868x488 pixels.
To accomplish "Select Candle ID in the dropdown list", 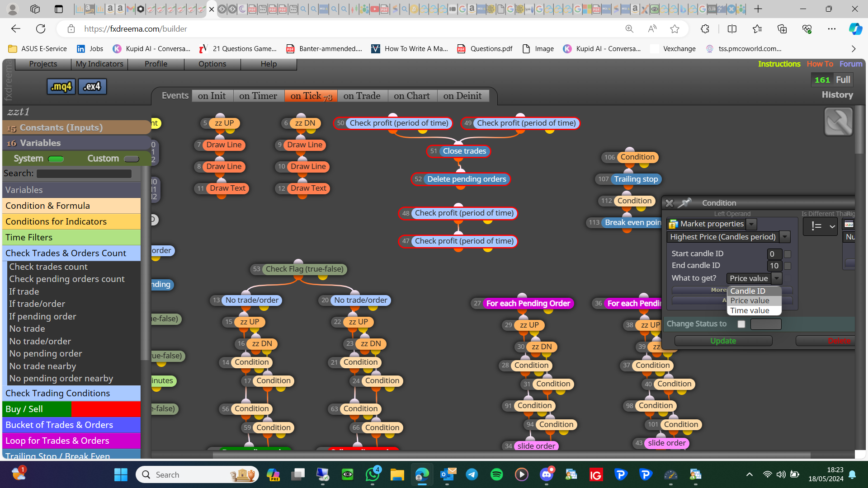I will [754, 291].
